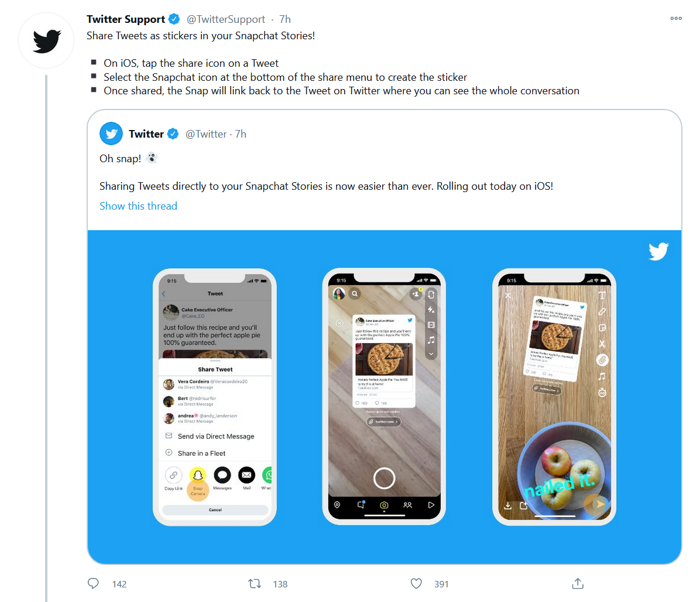Click the white Twitter bird watermark
Viewport: 700px width, 602px height.
(658, 251)
